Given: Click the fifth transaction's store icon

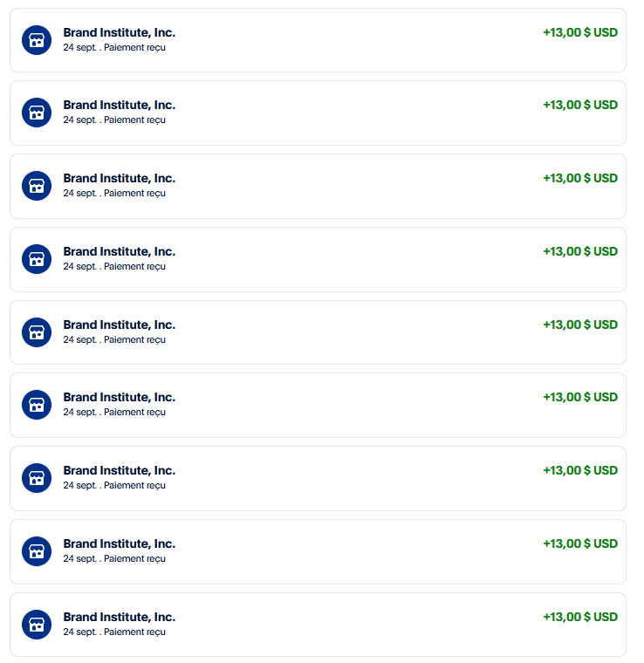Looking at the screenshot, I should click(37, 332).
